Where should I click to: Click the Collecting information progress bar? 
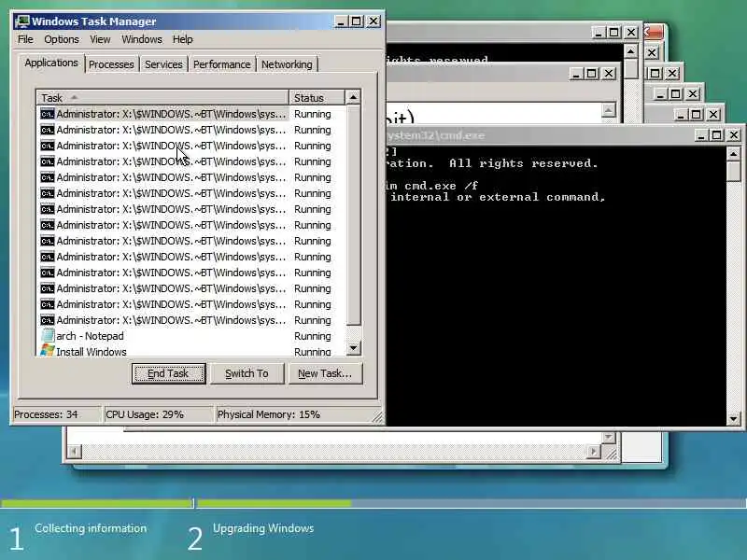[x=97, y=503]
